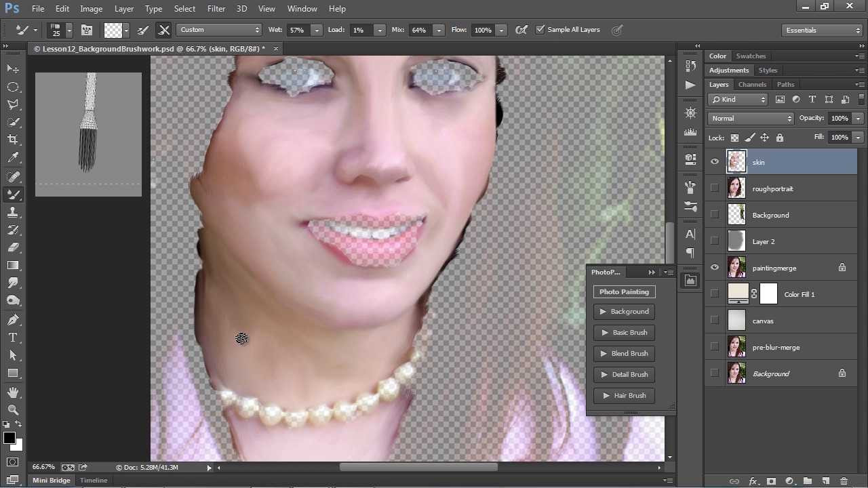This screenshot has width=868, height=488.
Task: Click the add layer mask icon
Action: point(771,481)
